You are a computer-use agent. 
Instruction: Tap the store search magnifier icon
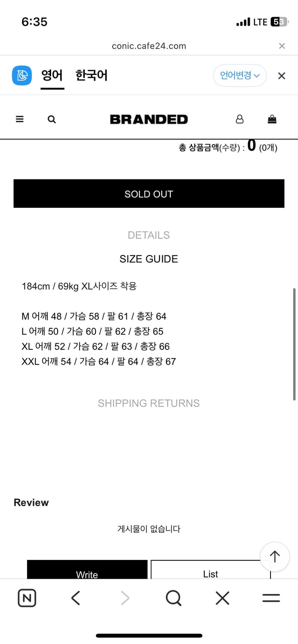[x=52, y=119]
